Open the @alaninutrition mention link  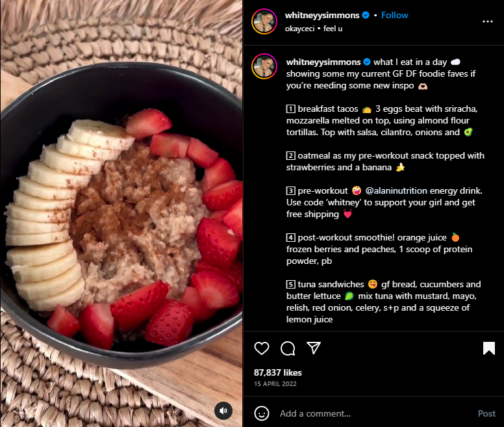(396, 190)
